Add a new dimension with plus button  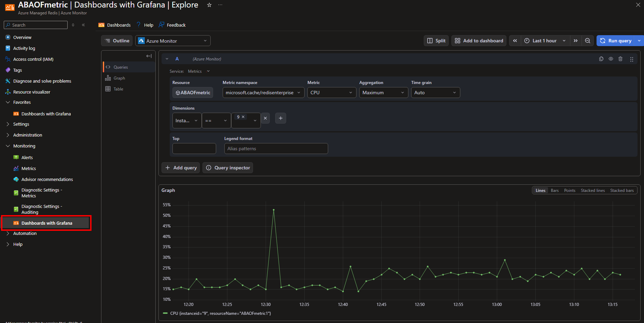click(x=280, y=118)
